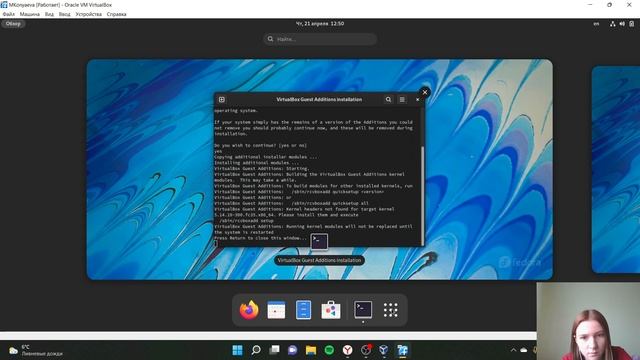Click the terminal window scrollbar
The image size is (640, 360).
click(x=422, y=195)
